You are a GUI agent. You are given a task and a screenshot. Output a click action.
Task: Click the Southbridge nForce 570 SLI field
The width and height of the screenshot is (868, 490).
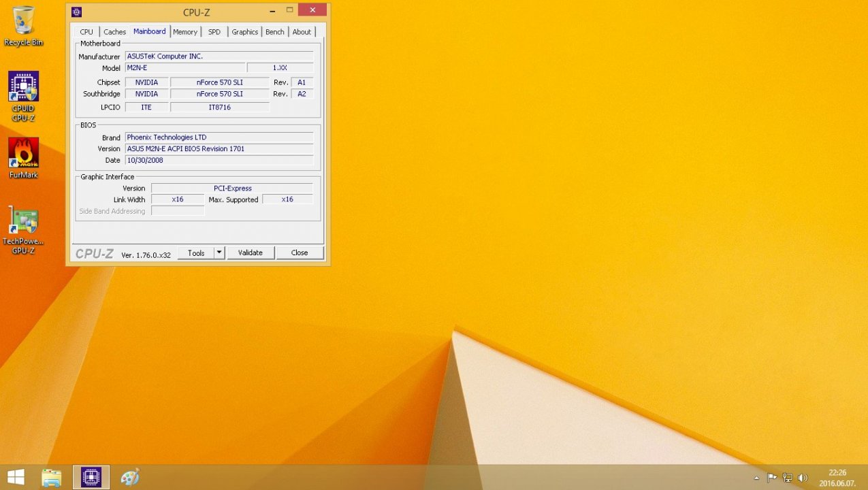[x=220, y=94]
